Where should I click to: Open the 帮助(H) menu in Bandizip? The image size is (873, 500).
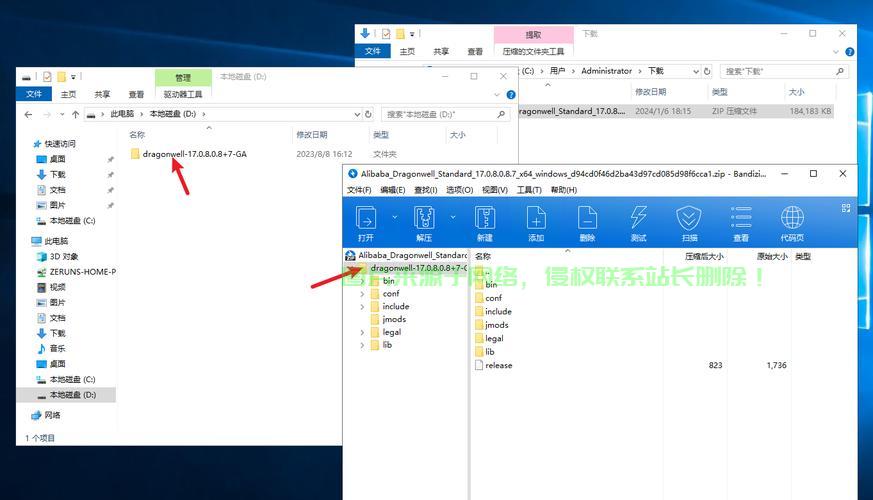[x=563, y=190]
